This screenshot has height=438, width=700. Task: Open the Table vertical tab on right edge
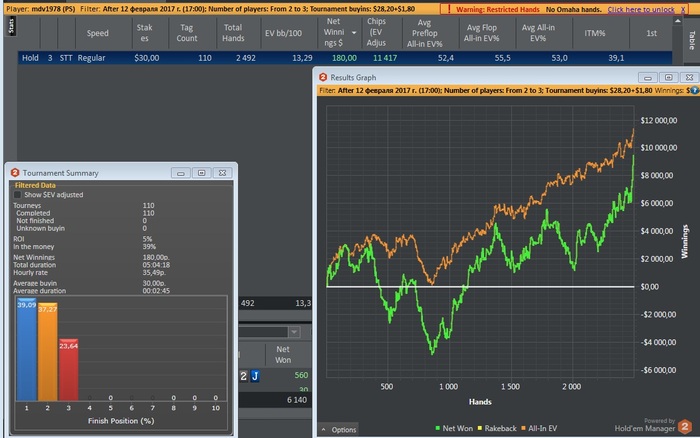click(691, 40)
